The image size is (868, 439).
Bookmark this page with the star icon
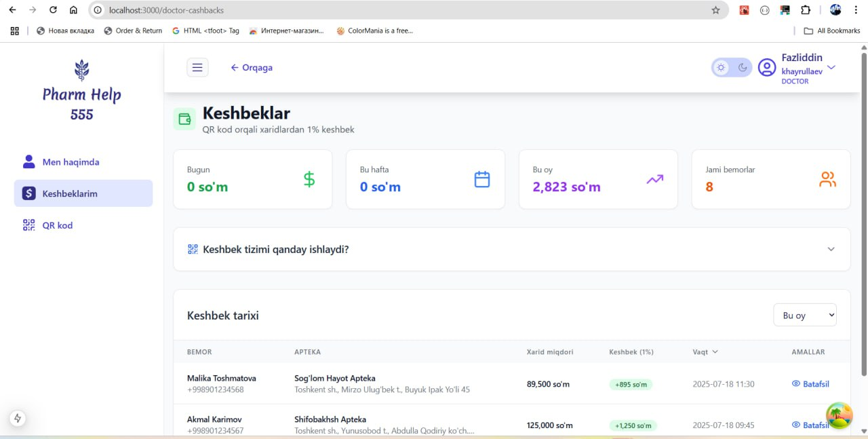[715, 10]
